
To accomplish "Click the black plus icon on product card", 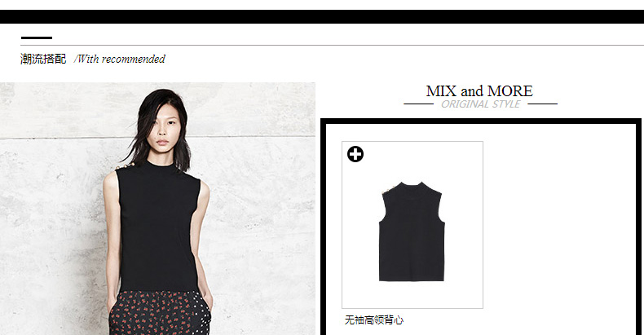I will pyautogui.click(x=355, y=154).
